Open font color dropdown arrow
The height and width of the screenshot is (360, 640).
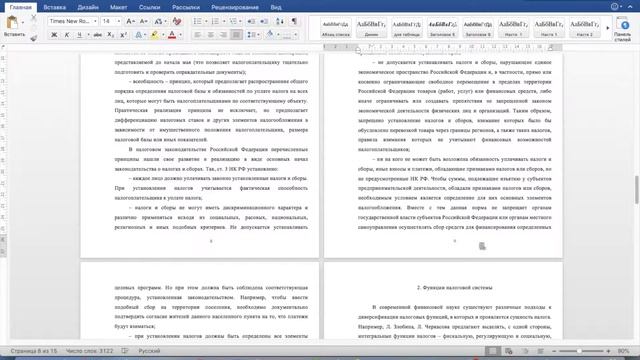click(x=181, y=35)
